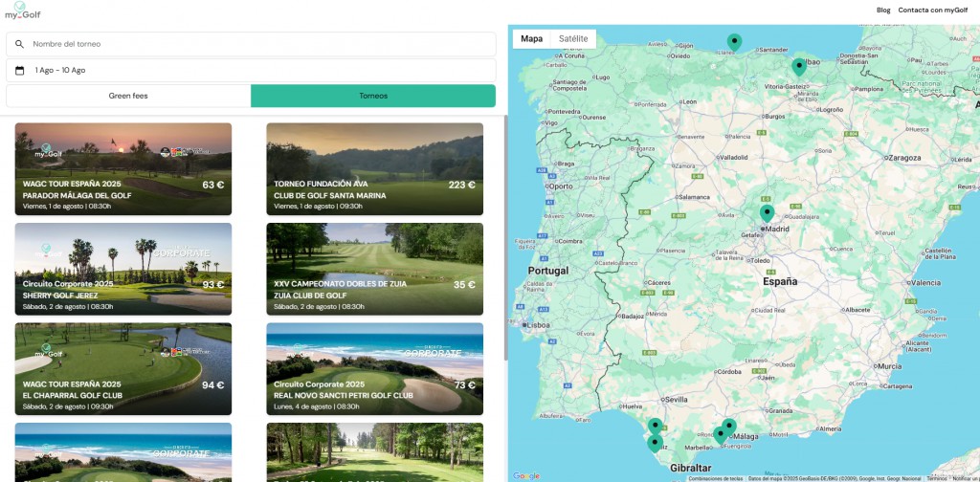This screenshot has width=980, height=482.
Task: Click the myGolf logo in header
Action: point(22,11)
